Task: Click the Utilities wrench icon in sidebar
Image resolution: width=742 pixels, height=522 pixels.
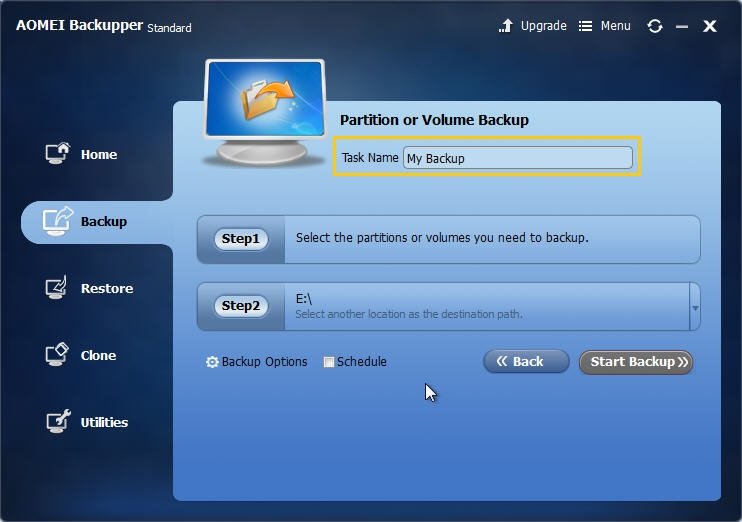Action: (58, 421)
